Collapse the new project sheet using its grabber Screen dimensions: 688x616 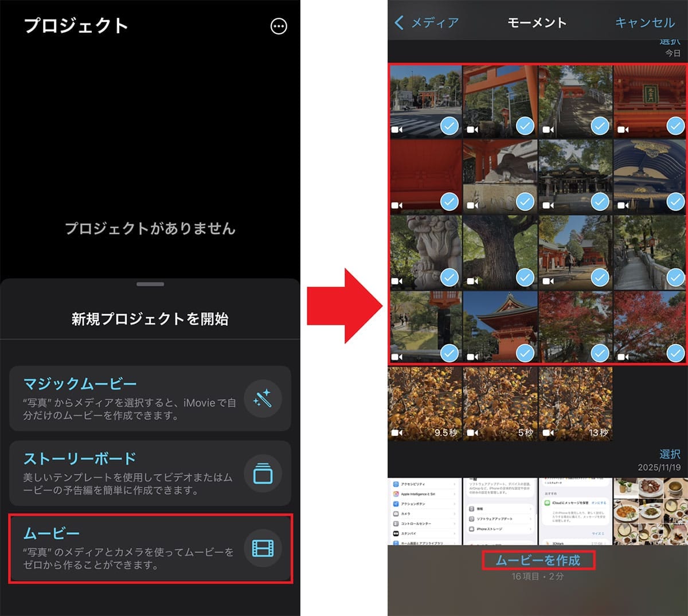(150, 283)
